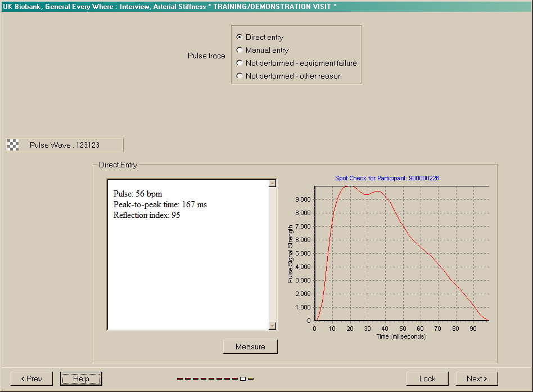Screen dimensions: 533x392
Task: Click the Spot Check for Participant chart title
Action: pos(387,178)
